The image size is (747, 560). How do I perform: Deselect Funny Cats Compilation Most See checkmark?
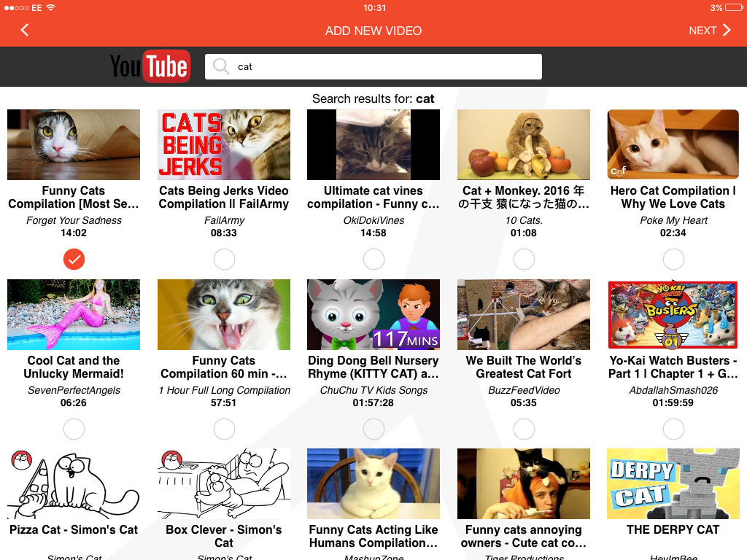74,260
